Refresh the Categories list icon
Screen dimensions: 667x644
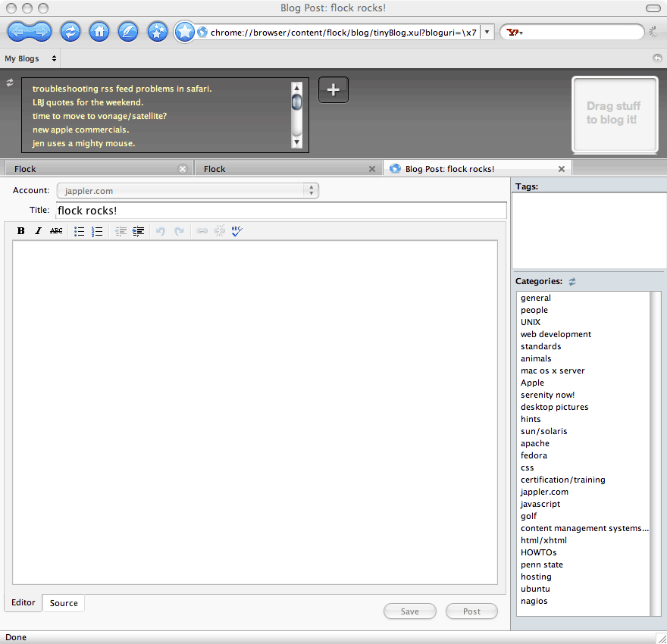tap(572, 281)
